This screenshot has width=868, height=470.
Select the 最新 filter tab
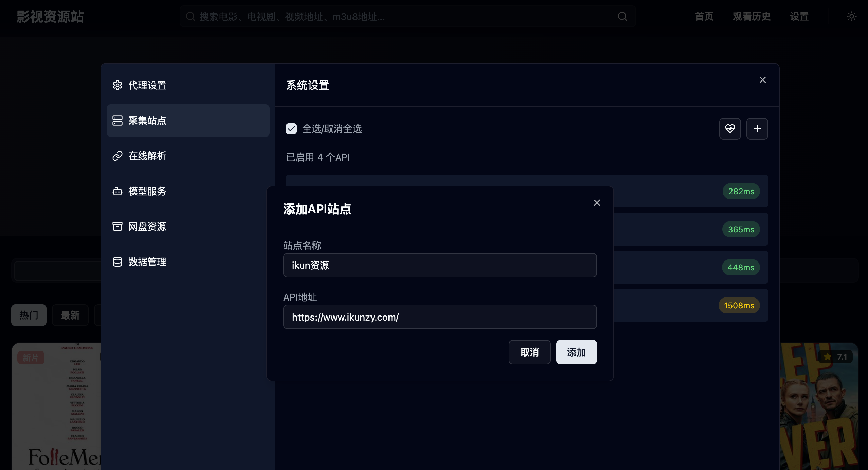tap(70, 315)
